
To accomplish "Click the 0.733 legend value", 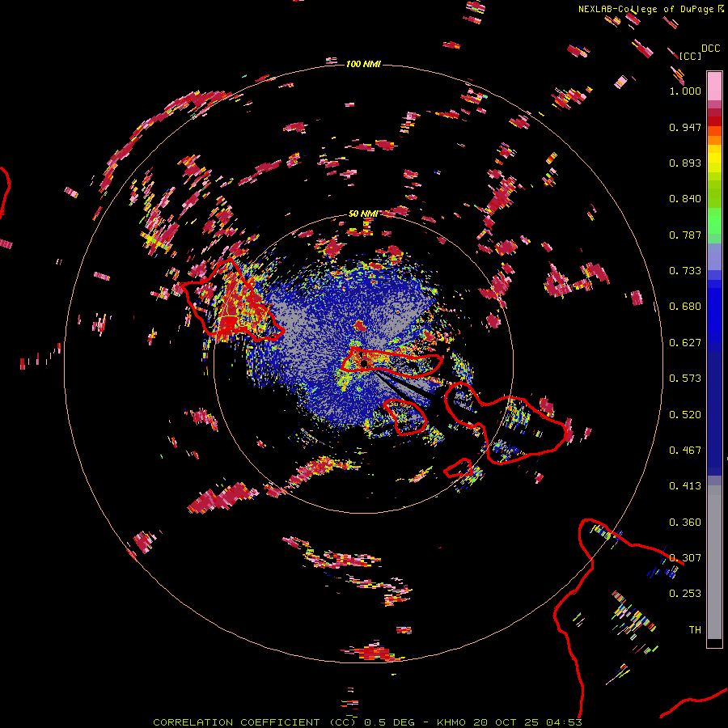I will pyautogui.click(x=685, y=271).
